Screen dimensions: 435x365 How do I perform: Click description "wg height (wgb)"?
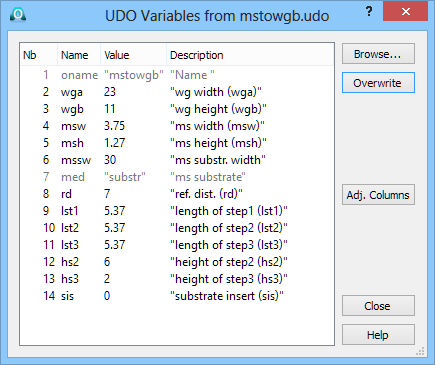pos(218,109)
